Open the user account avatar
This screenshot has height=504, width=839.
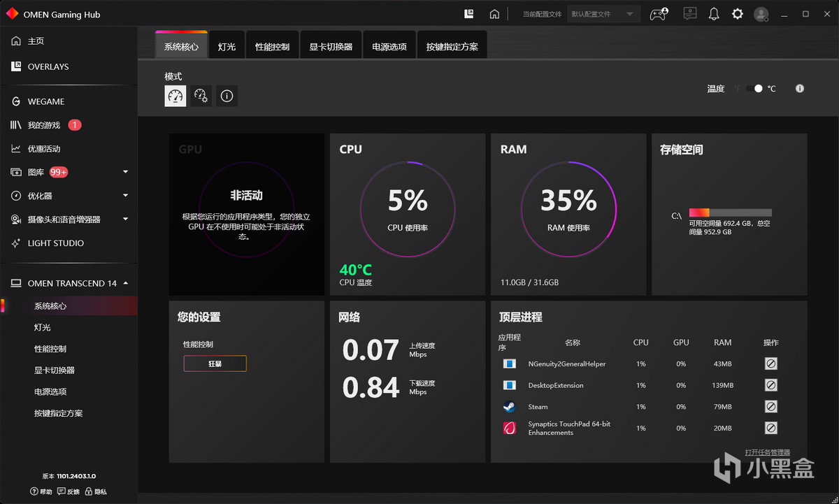[761, 14]
